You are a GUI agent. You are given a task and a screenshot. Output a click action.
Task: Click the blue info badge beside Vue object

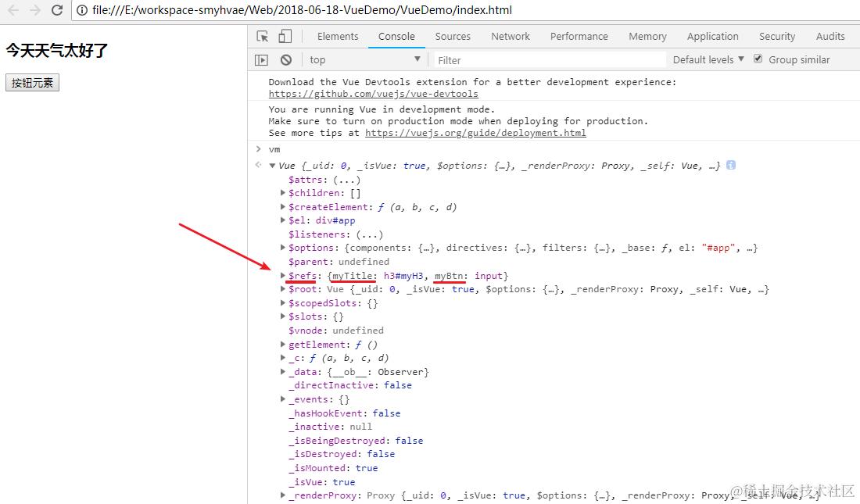pos(730,165)
